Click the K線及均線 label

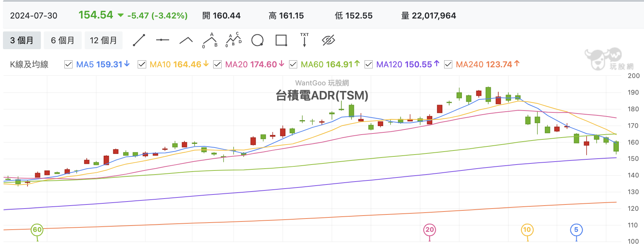tap(29, 64)
